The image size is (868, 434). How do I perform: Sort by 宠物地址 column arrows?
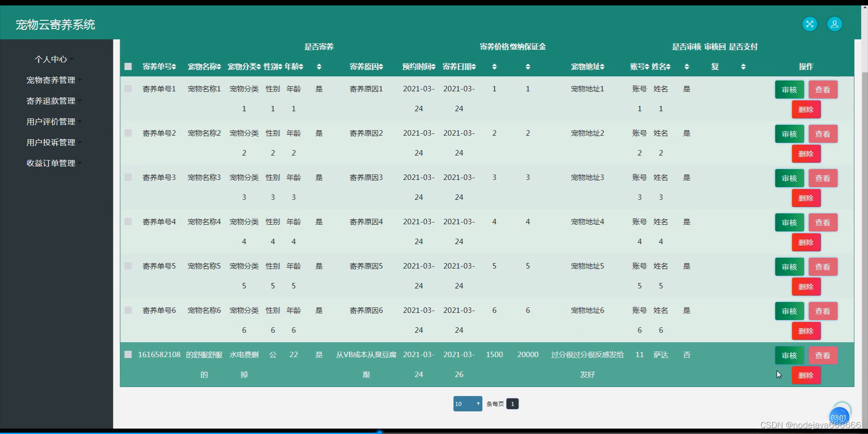[602, 67]
